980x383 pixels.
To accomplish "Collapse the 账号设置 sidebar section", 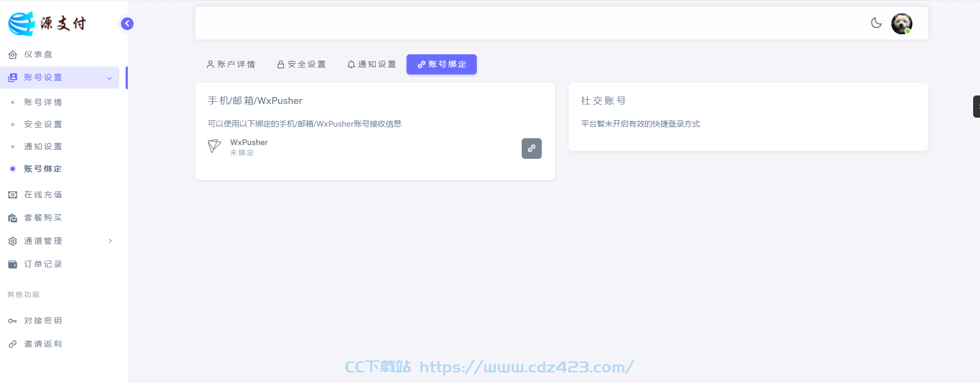I will 60,78.
